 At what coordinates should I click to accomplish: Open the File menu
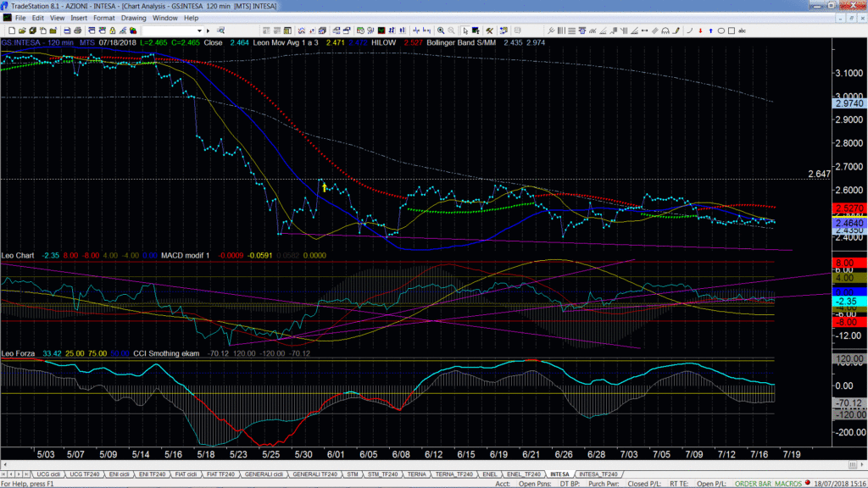(x=20, y=19)
